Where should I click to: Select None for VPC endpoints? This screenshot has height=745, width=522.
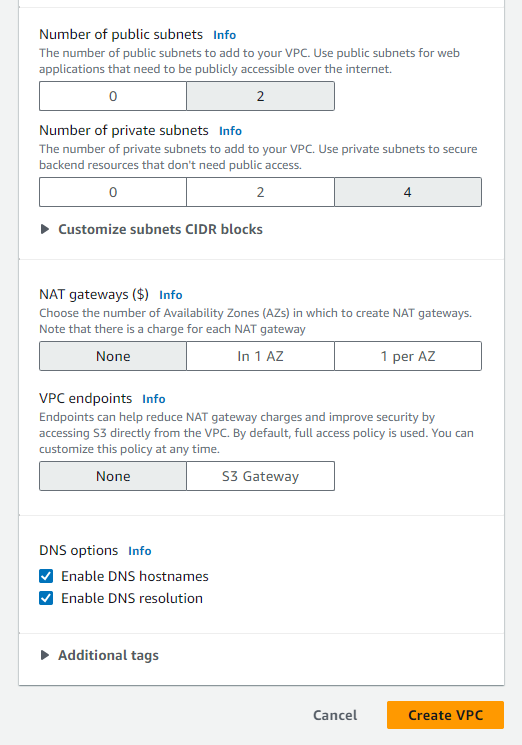tap(113, 476)
